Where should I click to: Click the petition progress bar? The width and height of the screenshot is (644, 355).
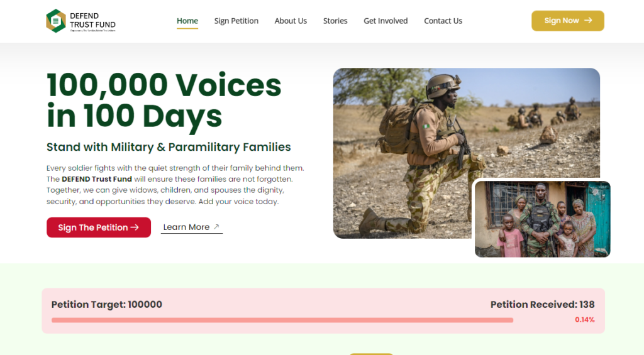(x=282, y=320)
